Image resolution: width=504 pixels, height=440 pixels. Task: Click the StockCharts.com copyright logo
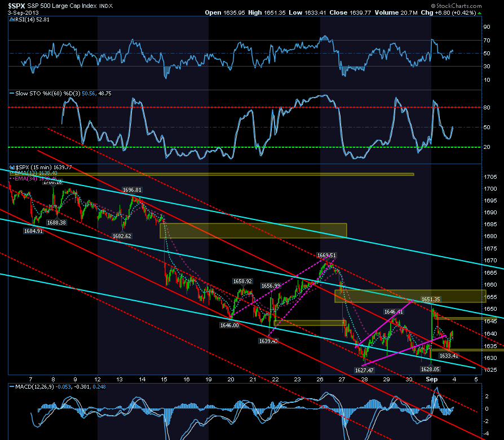click(456, 6)
